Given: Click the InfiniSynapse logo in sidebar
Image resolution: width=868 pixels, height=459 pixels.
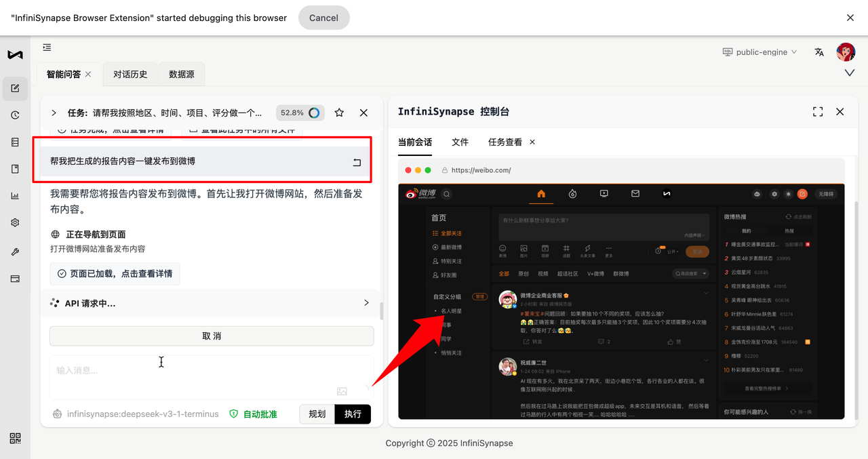Looking at the screenshot, I should 15,54.
